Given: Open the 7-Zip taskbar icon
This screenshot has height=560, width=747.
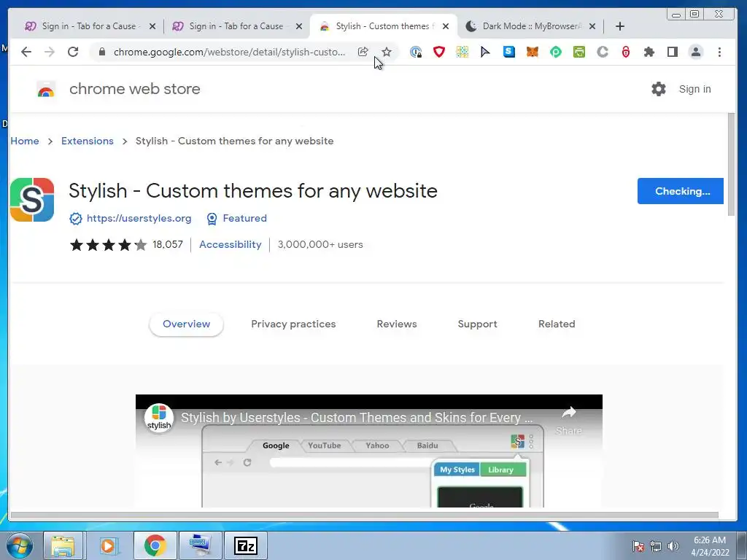Looking at the screenshot, I should point(246,545).
